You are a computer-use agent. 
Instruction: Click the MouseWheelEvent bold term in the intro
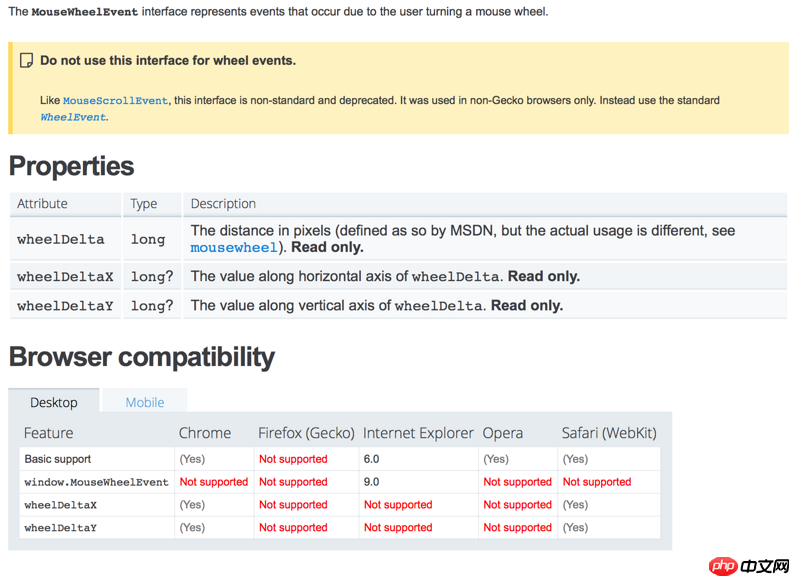pos(84,13)
